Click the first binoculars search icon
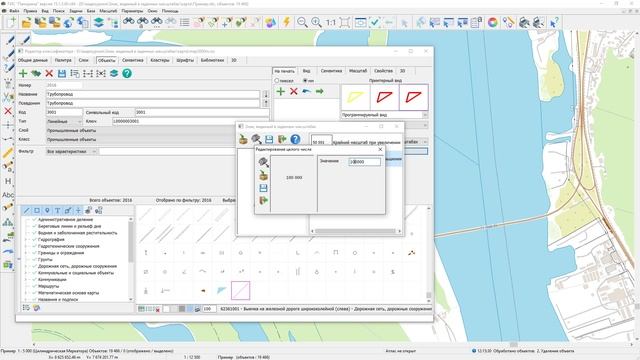This screenshot has width=640, height=360. 129,22
